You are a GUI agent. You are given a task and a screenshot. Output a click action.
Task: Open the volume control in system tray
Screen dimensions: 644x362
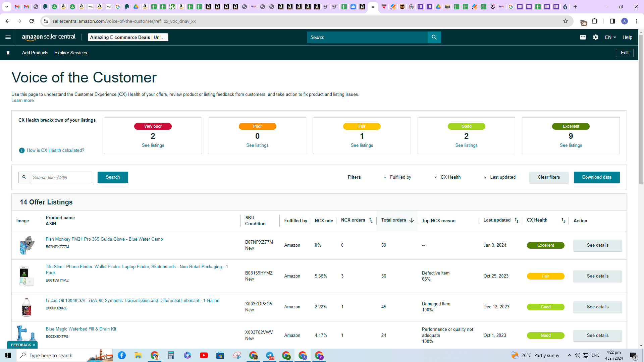point(577,355)
